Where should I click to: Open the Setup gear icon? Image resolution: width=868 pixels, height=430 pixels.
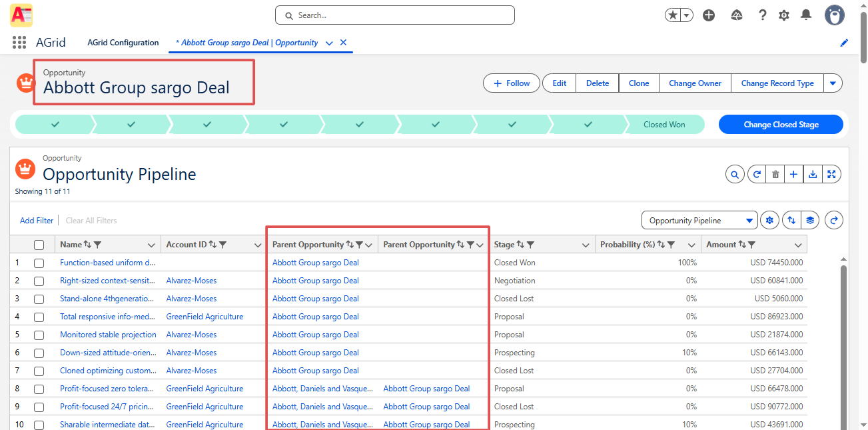[x=784, y=15]
